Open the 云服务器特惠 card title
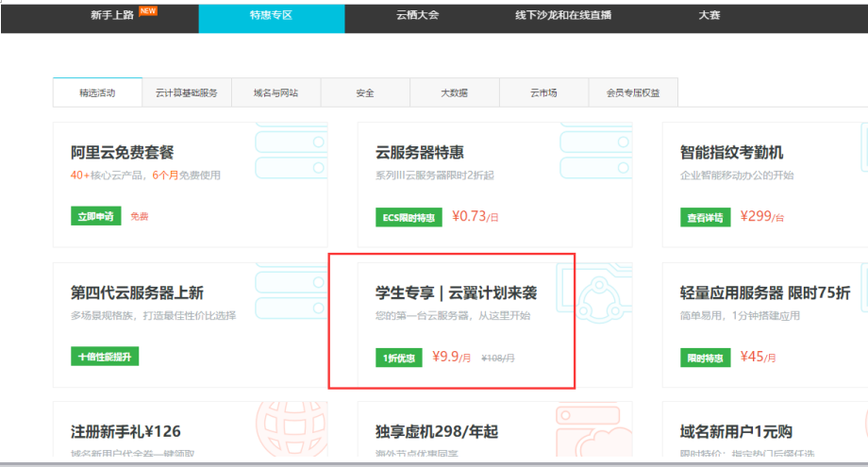The height and width of the screenshot is (467, 868). (420, 152)
